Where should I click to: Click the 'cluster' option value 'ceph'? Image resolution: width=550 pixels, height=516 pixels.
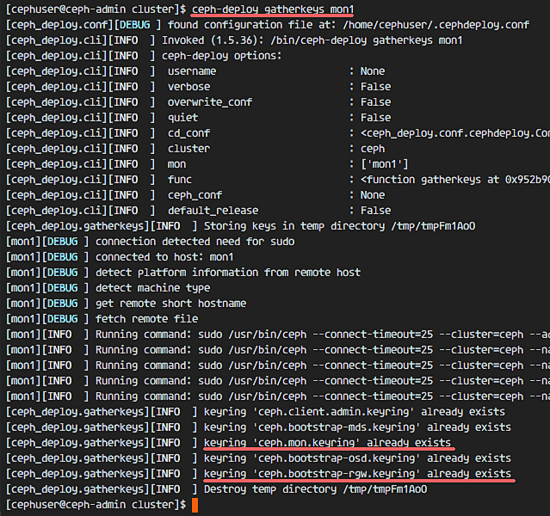click(x=373, y=149)
